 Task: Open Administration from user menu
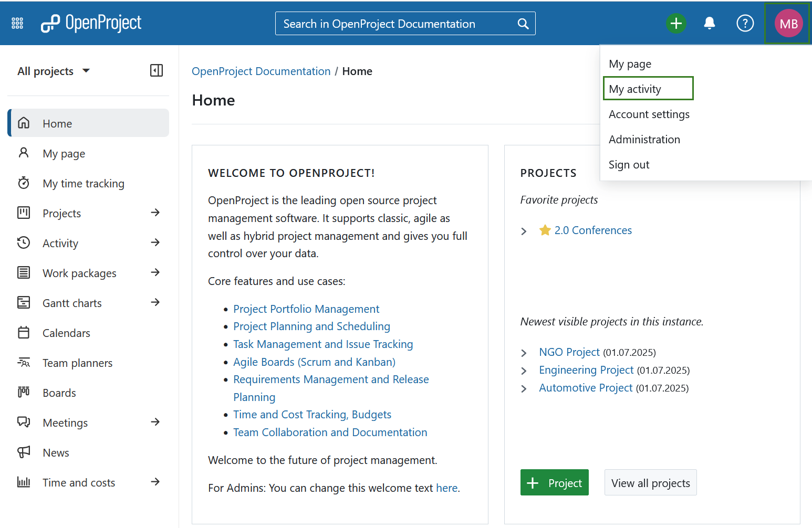pyautogui.click(x=644, y=140)
